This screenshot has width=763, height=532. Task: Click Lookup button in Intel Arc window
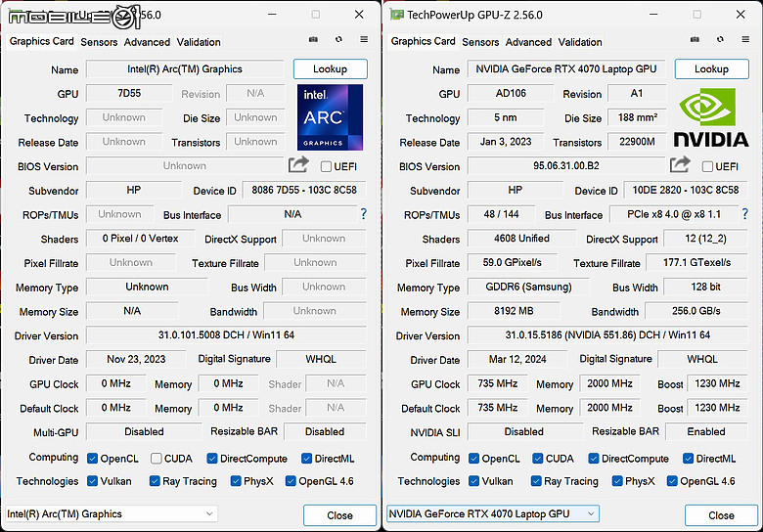[330, 69]
